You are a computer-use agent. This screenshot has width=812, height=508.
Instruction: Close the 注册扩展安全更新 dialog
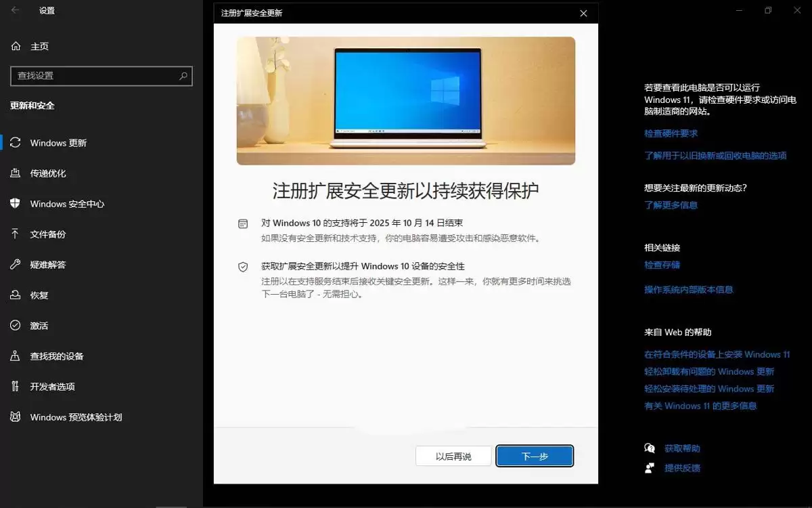[x=584, y=13]
